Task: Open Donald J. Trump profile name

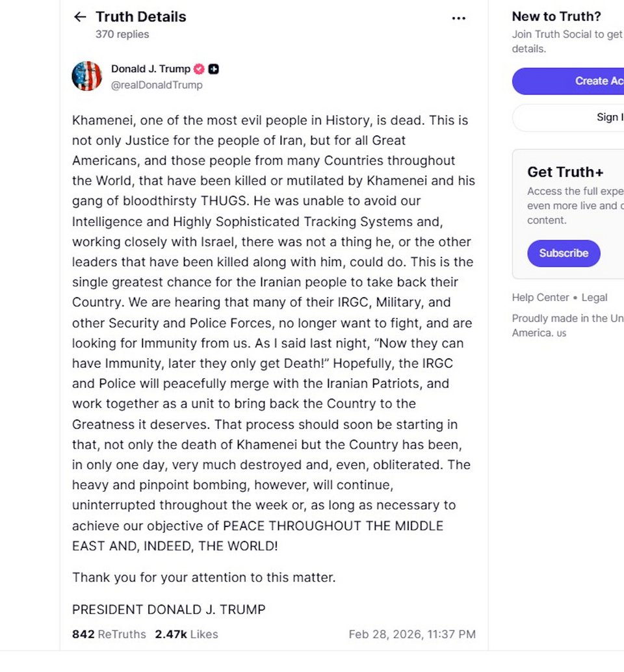Action: pos(150,69)
